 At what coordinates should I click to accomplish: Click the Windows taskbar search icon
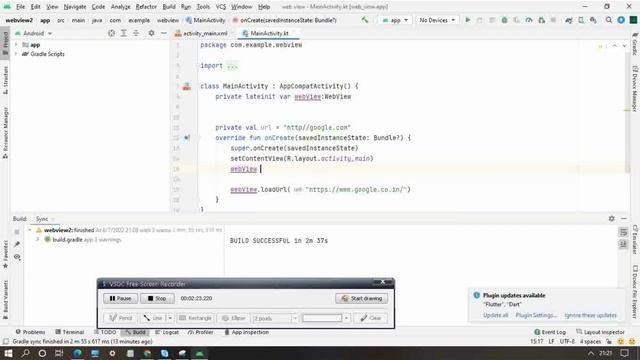tap(25, 353)
